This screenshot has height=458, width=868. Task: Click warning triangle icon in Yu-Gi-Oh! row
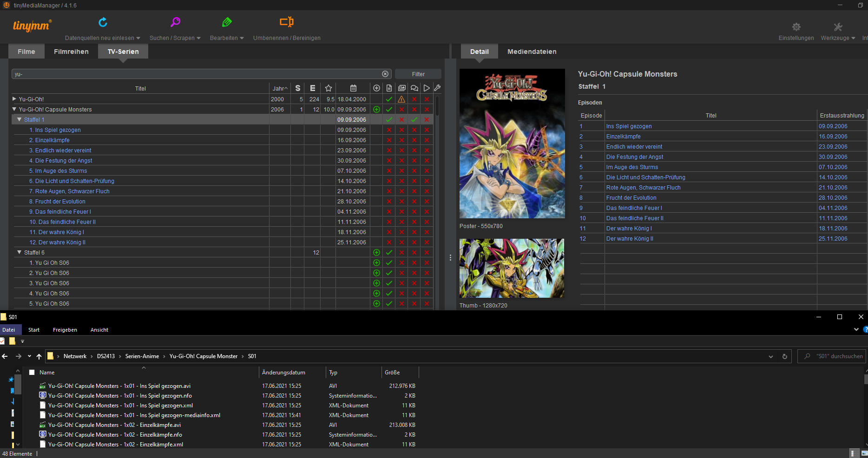[x=401, y=99]
